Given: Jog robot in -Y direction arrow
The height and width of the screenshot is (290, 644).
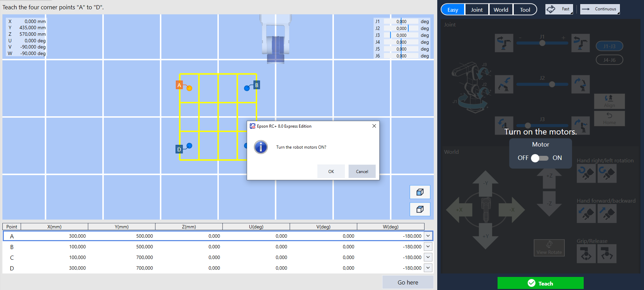Looking at the screenshot, I should 485,183.
